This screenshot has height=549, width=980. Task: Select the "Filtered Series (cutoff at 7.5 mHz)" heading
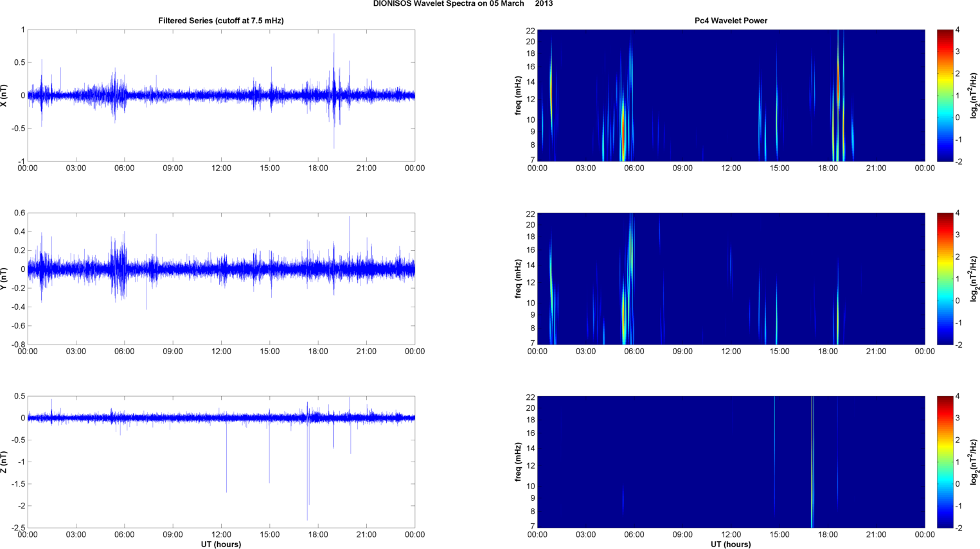221,21
